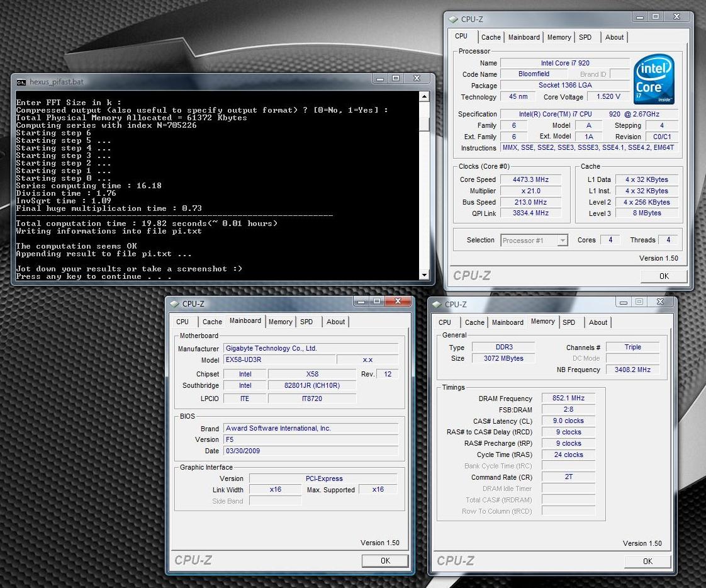Open About tab in CPU window
The height and width of the screenshot is (588, 706).
(614, 37)
